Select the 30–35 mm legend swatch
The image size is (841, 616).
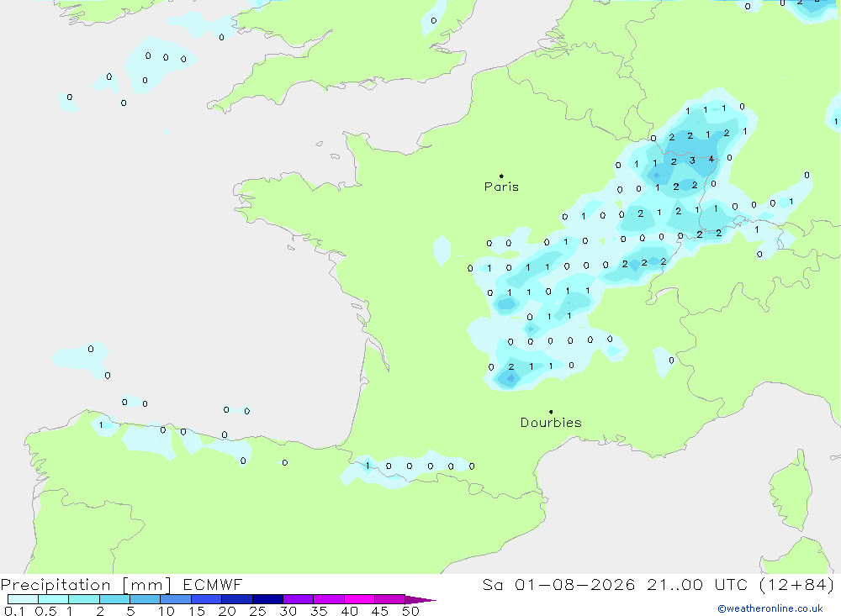298,599
